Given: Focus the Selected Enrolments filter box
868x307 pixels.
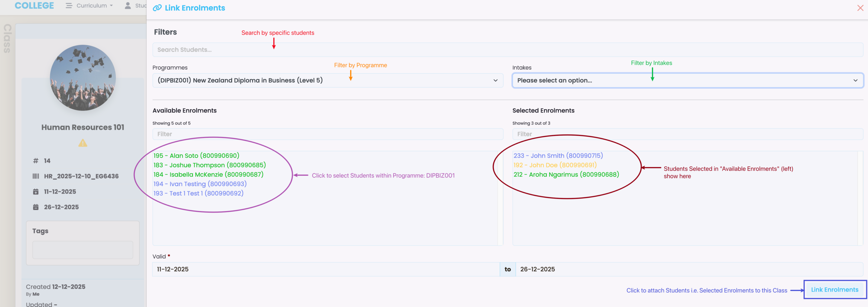Looking at the screenshot, I should click(687, 134).
